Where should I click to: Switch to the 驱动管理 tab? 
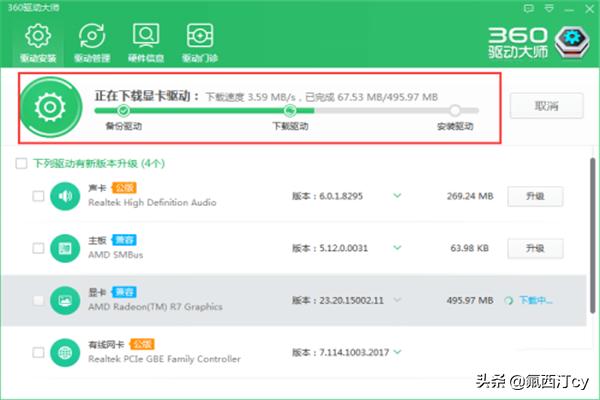click(92, 43)
